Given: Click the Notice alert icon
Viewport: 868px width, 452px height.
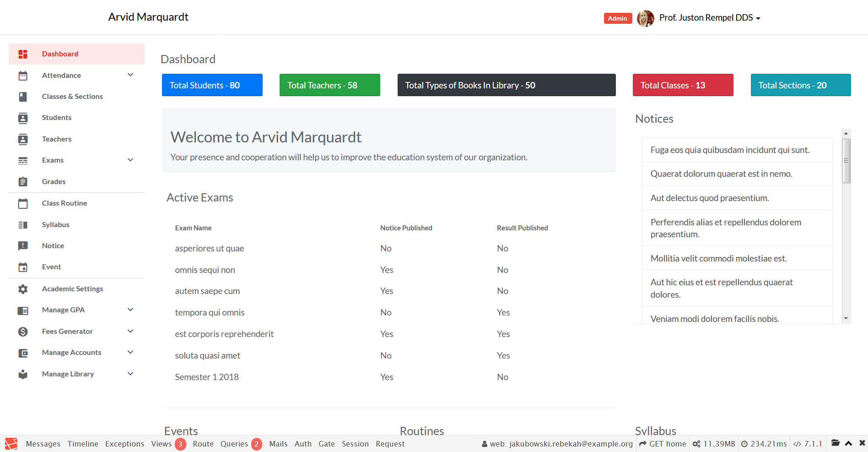Looking at the screenshot, I should point(23,246).
